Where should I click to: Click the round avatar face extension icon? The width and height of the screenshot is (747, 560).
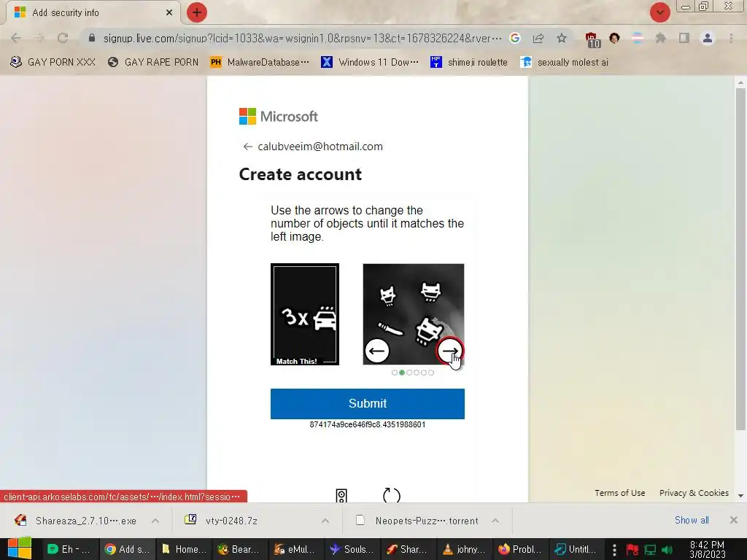point(614,38)
